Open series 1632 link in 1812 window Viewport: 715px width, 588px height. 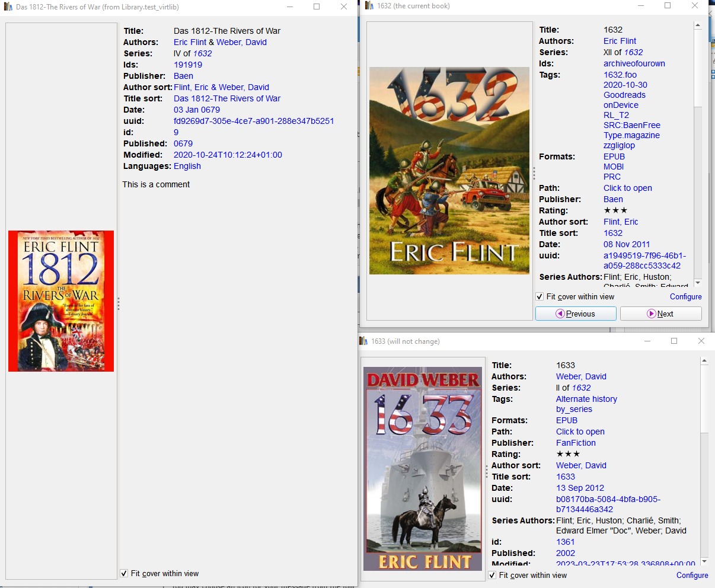tap(202, 53)
